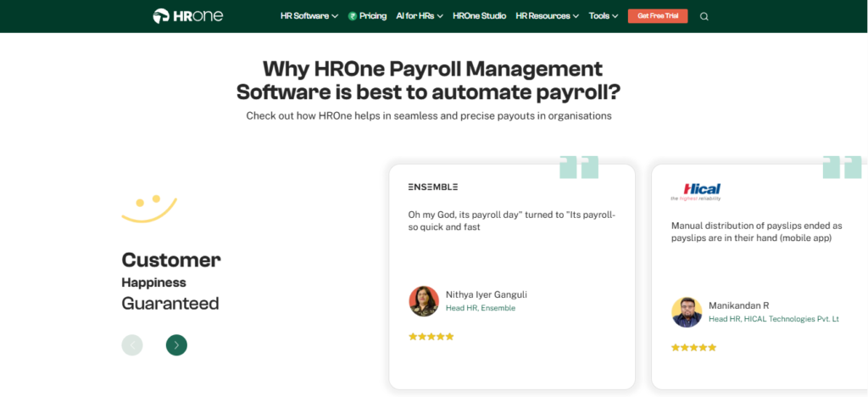Click the 'Manual distribution of payslips' quote
The width and height of the screenshot is (868, 397).
pyautogui.click(x=757, y=232)
